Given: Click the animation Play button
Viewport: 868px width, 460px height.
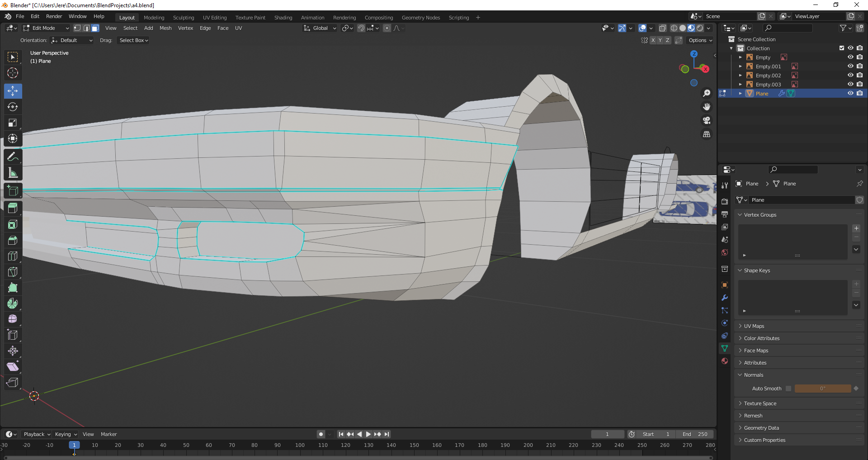Looking at the screenshot, I should click(368, 434).
